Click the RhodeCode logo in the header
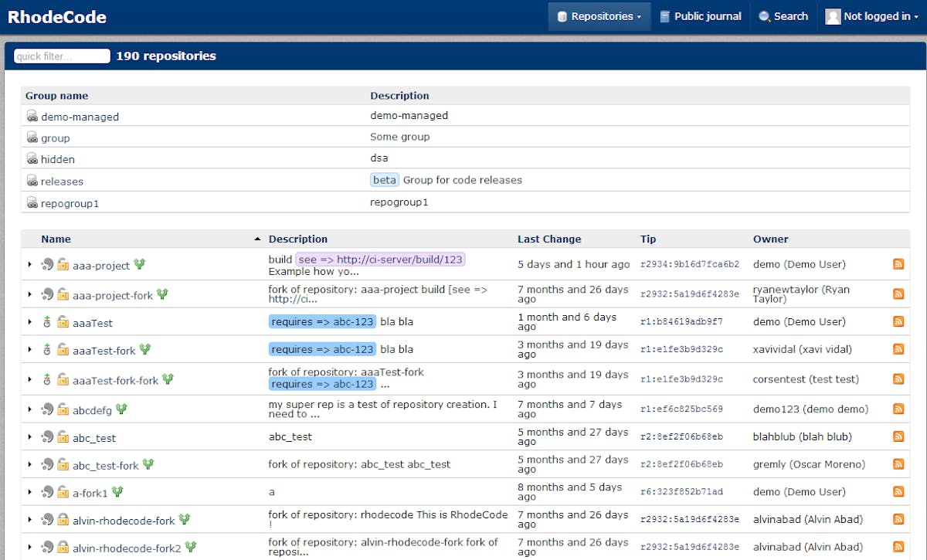 [x=56, y=16]
